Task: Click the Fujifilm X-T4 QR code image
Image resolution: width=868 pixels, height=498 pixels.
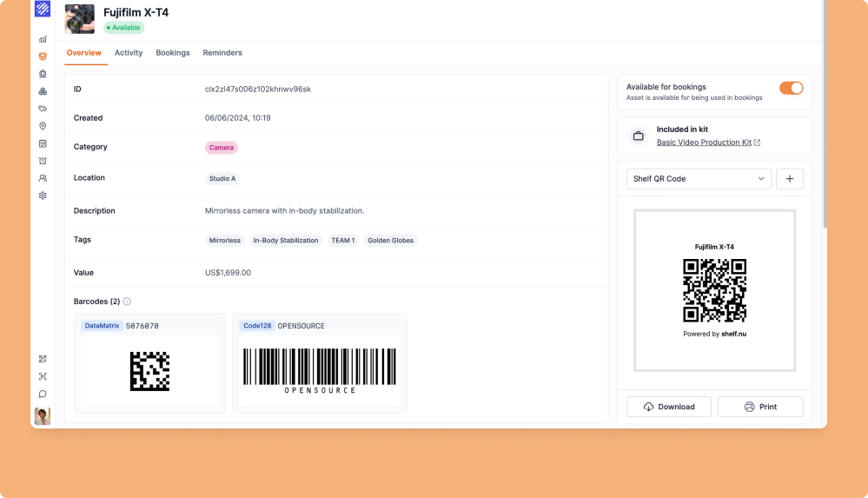Action: pyautogui.click(x=715, y=290)
